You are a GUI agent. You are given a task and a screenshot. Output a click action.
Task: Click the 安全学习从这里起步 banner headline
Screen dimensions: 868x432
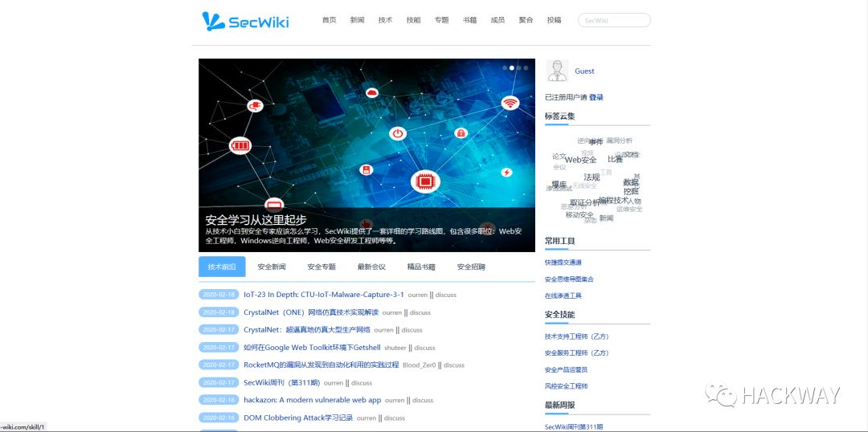(x=256, y=219)
